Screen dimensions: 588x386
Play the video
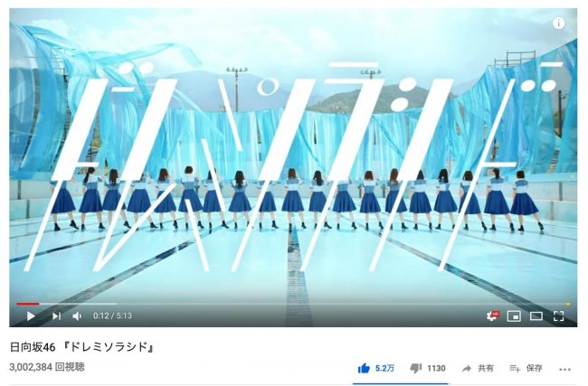tap(31, 316)
